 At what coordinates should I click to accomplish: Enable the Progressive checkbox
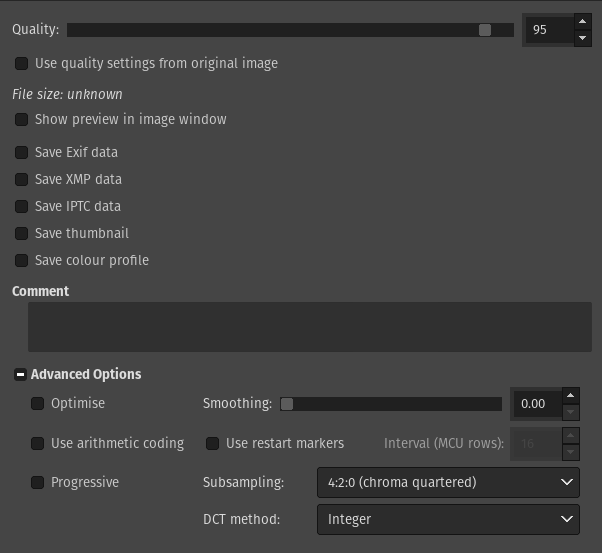click(x=38, y=482)
